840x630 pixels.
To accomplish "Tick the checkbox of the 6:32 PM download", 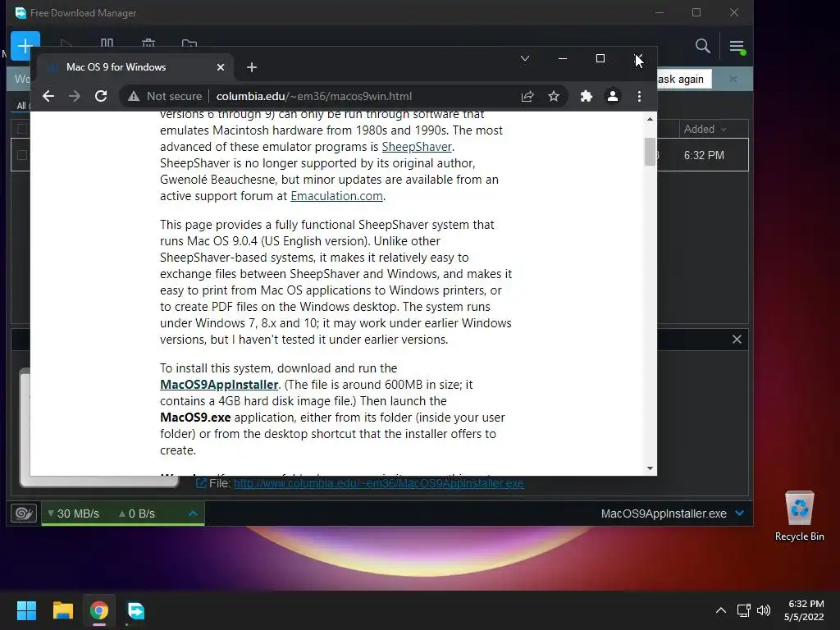I will pos(22,155).
